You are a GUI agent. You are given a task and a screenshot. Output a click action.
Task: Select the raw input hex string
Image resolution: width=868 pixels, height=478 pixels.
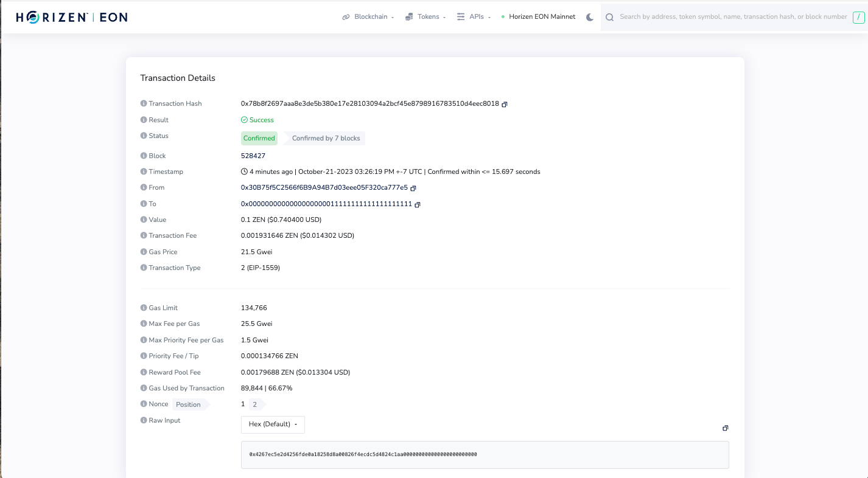(x=363, y=454)
